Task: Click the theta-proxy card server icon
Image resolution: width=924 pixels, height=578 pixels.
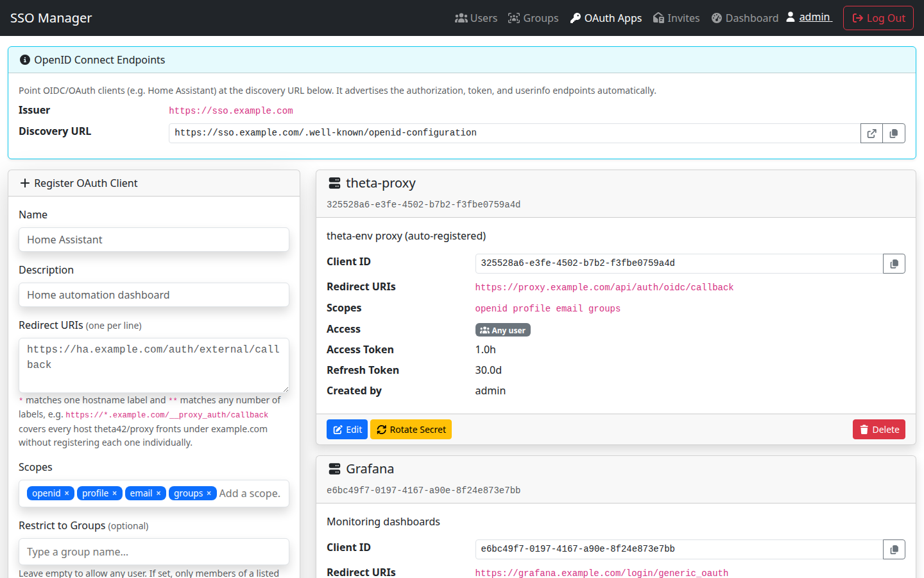Action: point(334,184)
